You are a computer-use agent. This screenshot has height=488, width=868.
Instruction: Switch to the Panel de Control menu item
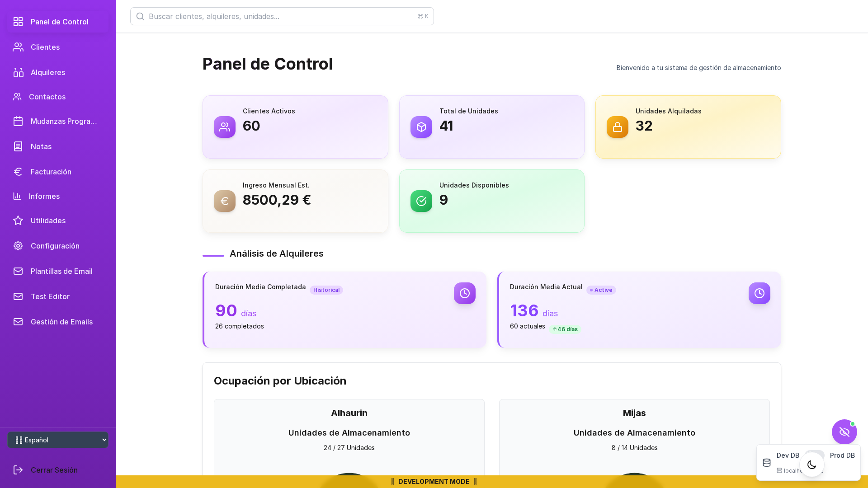pyautogui.click(x=59, y=22)
